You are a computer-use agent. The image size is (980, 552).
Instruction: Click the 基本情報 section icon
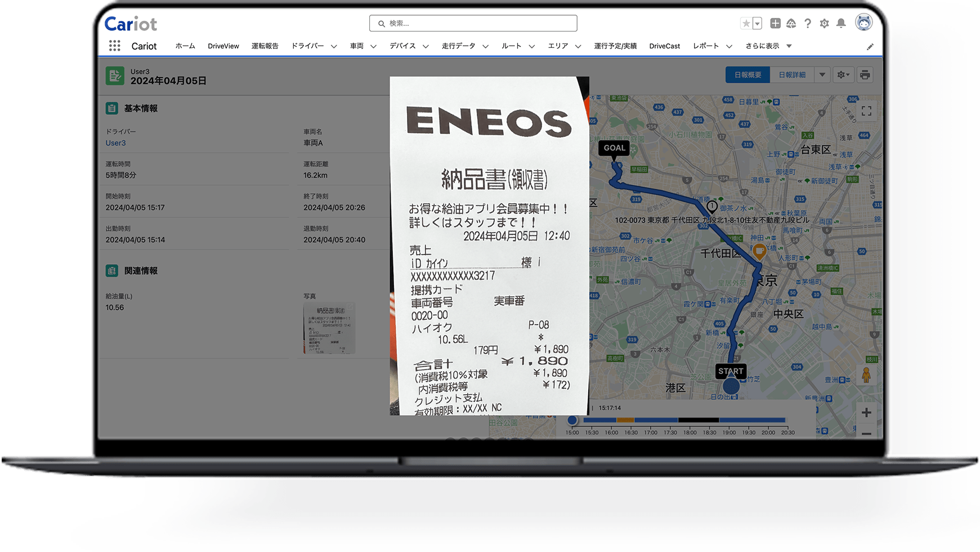click(x=111, y=108)
